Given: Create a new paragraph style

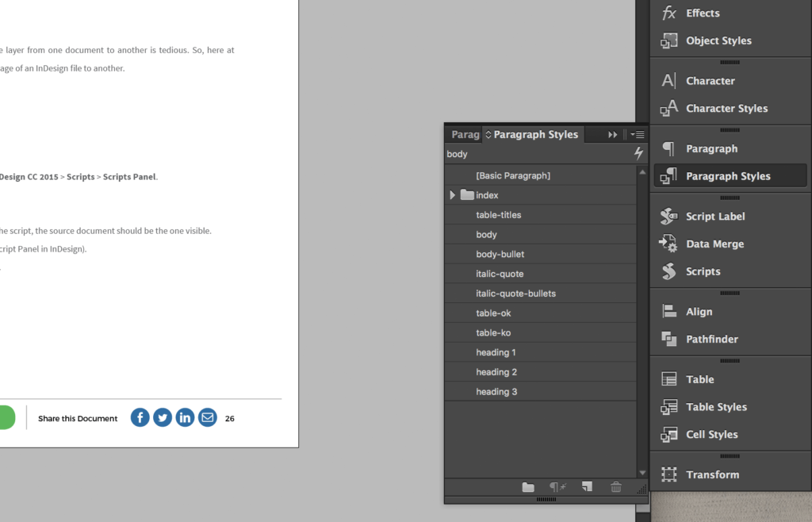Looking at the screenshot, I should click(x=587, y=487).
